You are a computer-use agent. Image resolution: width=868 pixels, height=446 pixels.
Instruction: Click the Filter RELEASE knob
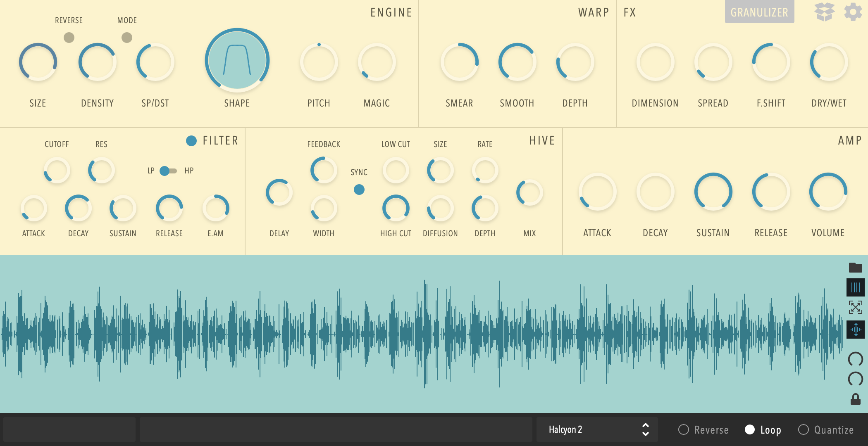click(x=169, y=208)
